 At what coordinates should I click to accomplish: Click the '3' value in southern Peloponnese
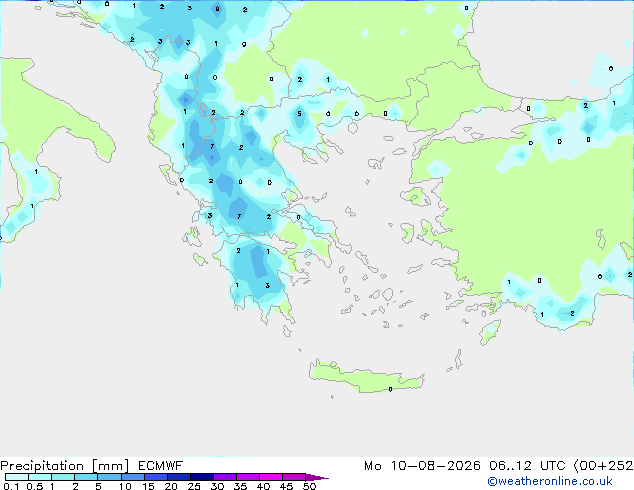click(x=267, y=285)
